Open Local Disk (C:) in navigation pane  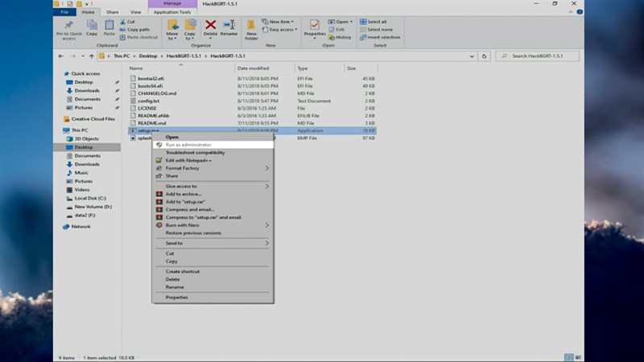tap(90, 198)
